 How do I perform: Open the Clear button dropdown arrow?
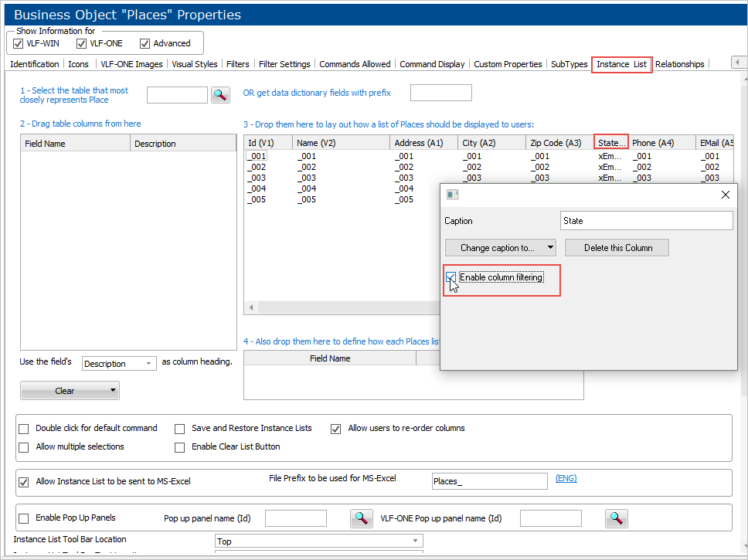click(114, 390)
